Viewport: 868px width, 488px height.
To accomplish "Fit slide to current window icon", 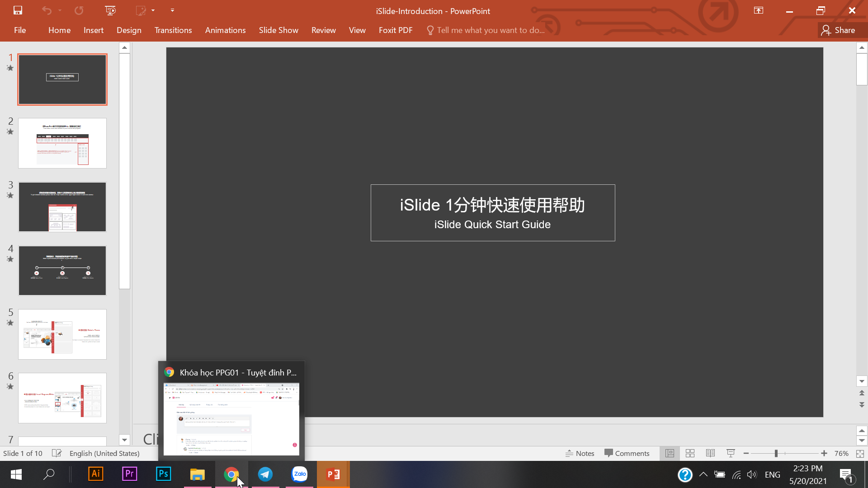I will (860, 453).
